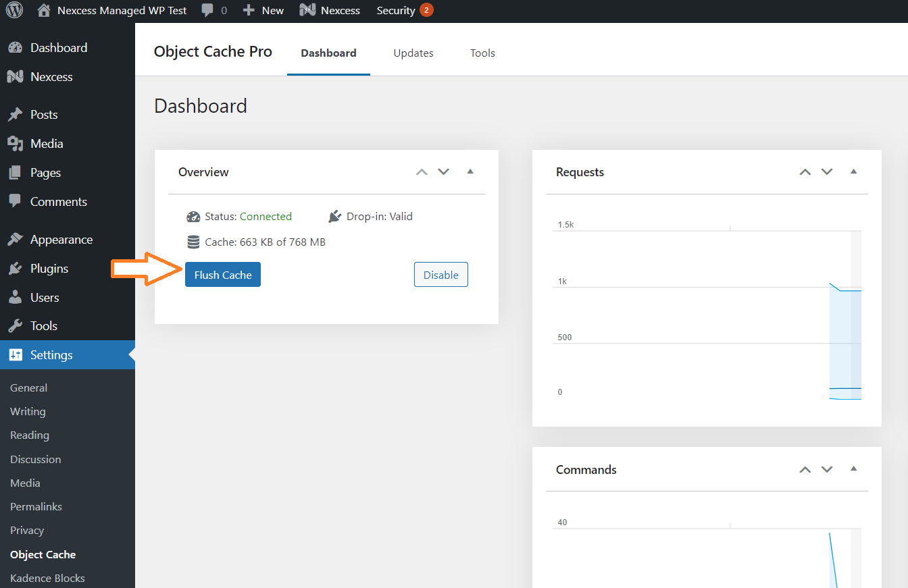Screen dimensions: 908x588
Task: Click the Nexcess logo icon in admin bar
Action: coord(307,10)
